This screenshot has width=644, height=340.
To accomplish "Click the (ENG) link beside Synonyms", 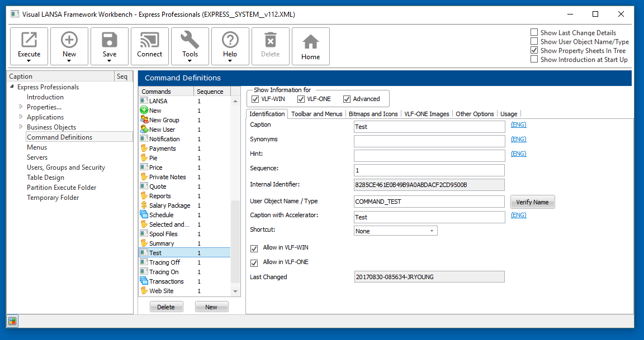I will coord(518,139).
